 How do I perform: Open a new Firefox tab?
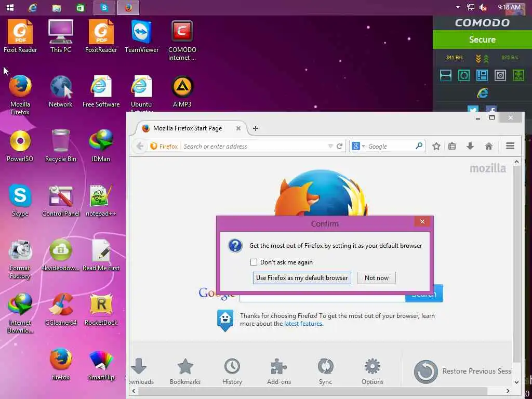[256, 128]
